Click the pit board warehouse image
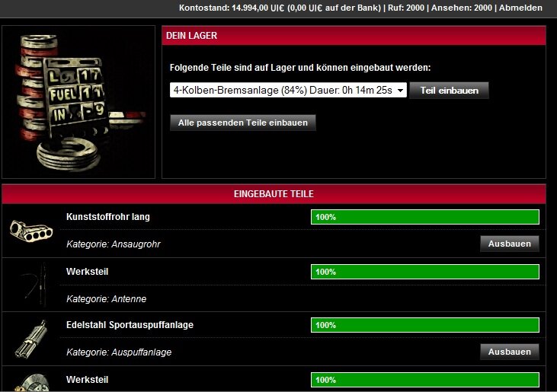Image resolution: width=557 pixels, height=392 pixels. [x=79, y=102]
